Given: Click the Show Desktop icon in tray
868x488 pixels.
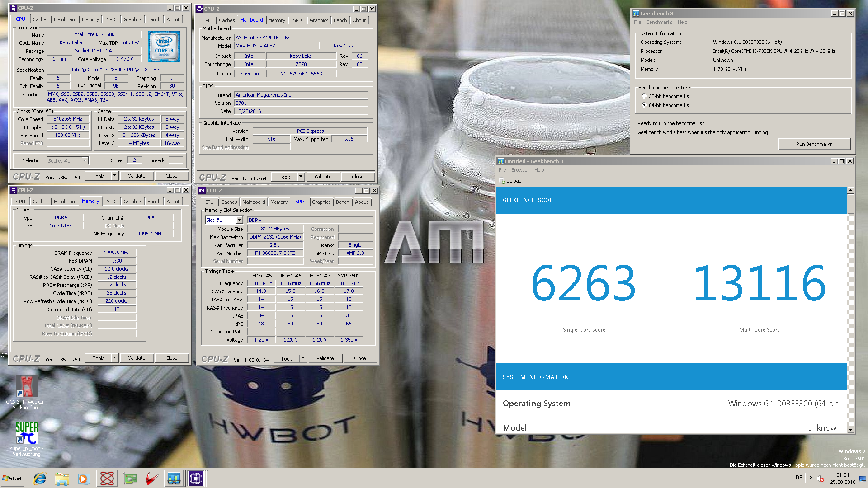Looking at the screenshot, I should (x=863, y=479).
